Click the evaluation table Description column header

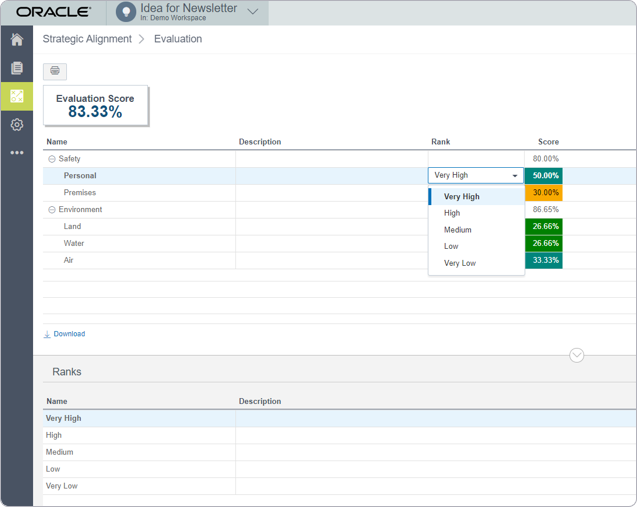(x=260, y=142)
